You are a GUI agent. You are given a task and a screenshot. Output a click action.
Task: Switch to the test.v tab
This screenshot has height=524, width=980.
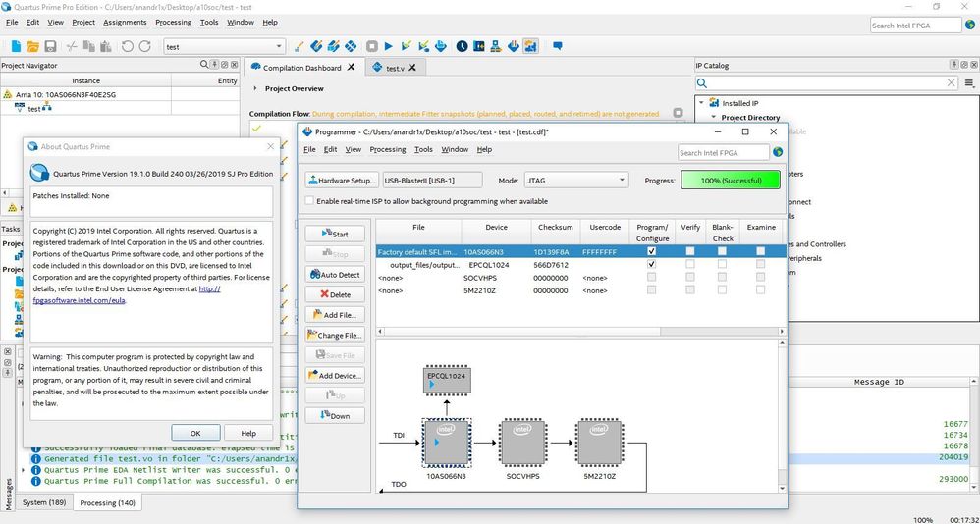[395, 68]
